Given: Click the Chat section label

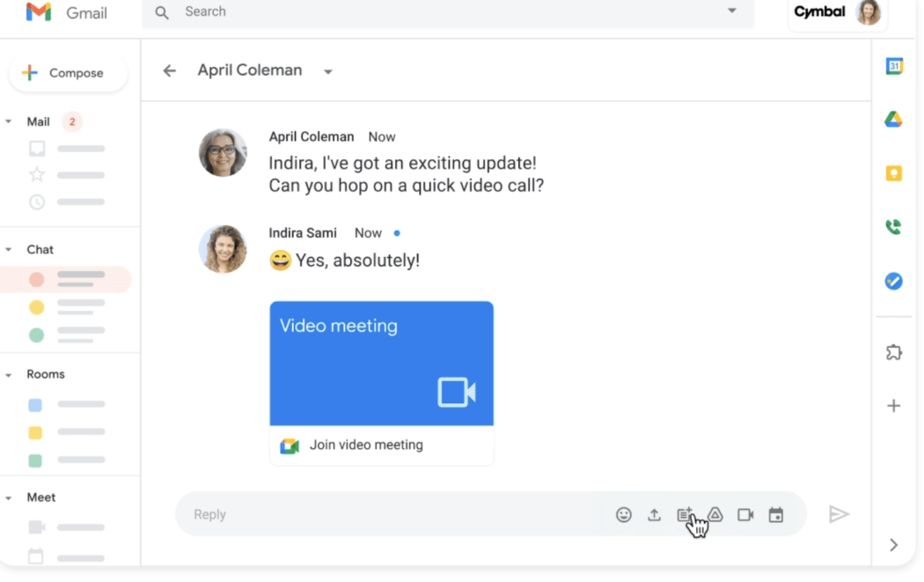Looking at the screenshot, I should pos(40,249).
